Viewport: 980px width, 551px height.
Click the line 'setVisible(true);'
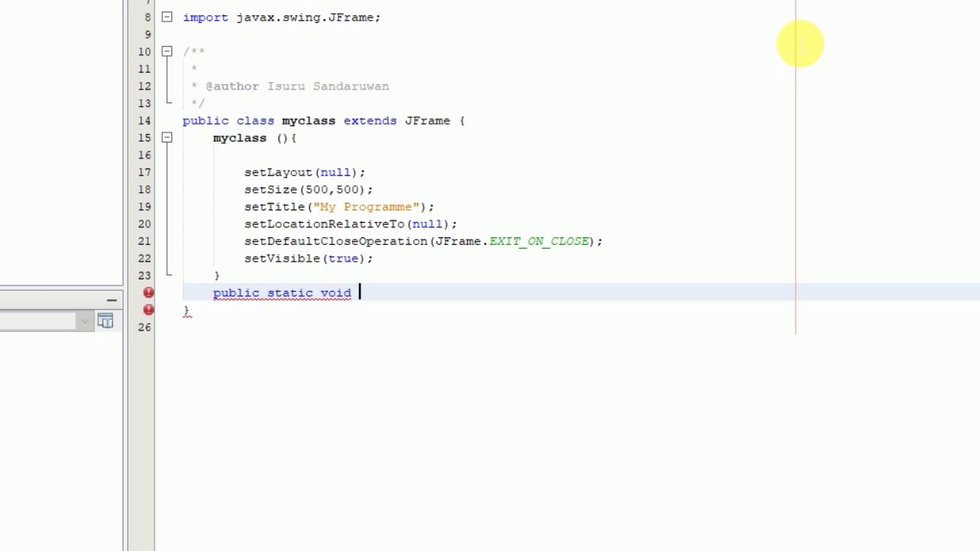click(309, 258)
